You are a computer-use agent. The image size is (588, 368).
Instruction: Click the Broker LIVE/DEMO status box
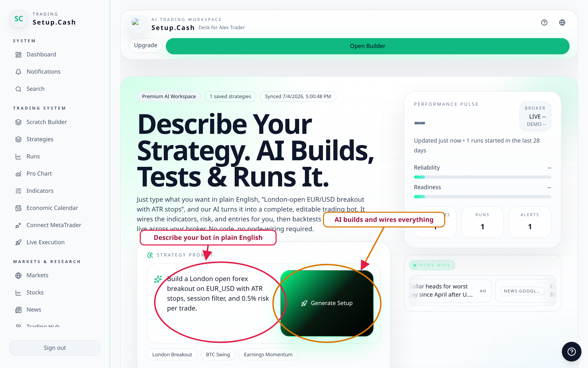[x=535, y=116]
